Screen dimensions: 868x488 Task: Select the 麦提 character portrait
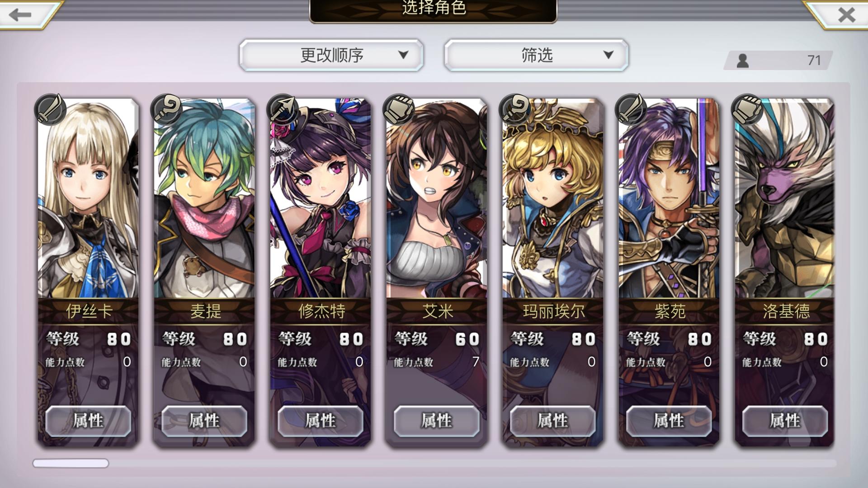pos(204,199)
